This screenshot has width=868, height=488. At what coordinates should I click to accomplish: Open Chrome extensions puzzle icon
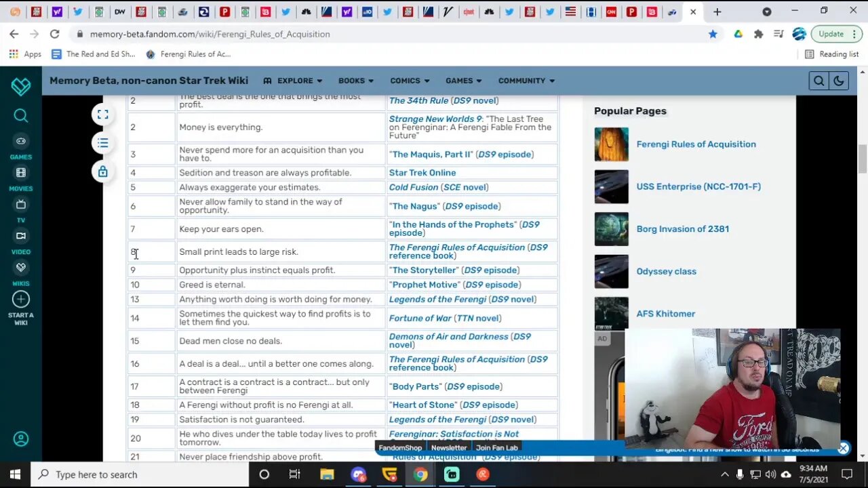pos(758,34)
